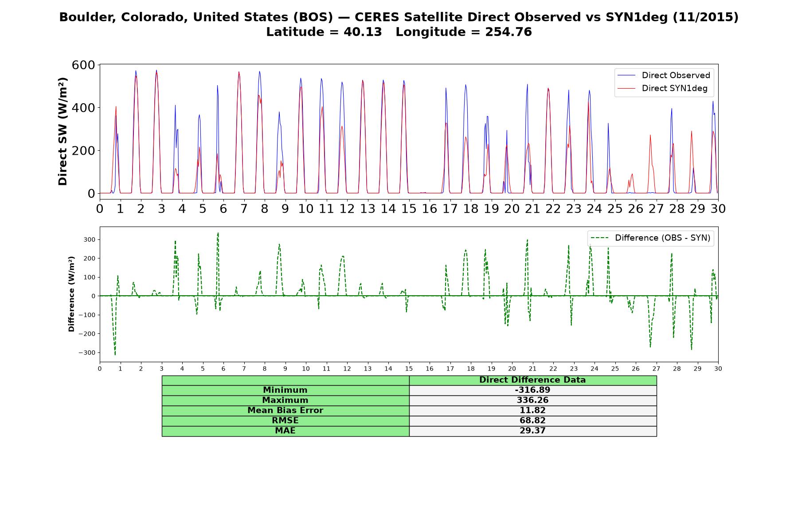Click the blue line sample in legend
Viewport: 798px width, 532px height.
point(626,75)
